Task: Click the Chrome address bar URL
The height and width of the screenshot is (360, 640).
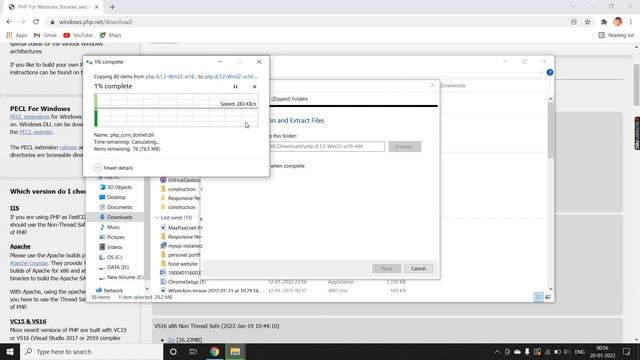Action: (x=96, y=22)
